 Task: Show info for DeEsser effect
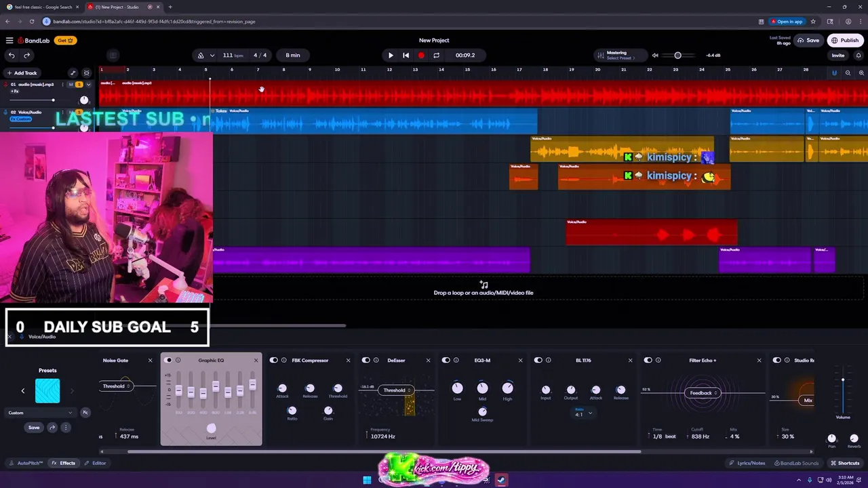point(376,361)
